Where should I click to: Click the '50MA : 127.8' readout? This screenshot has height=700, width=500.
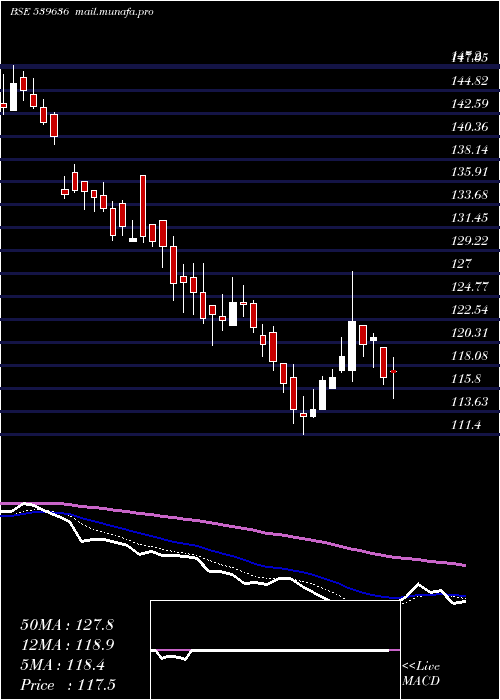[x=67, y=625]
